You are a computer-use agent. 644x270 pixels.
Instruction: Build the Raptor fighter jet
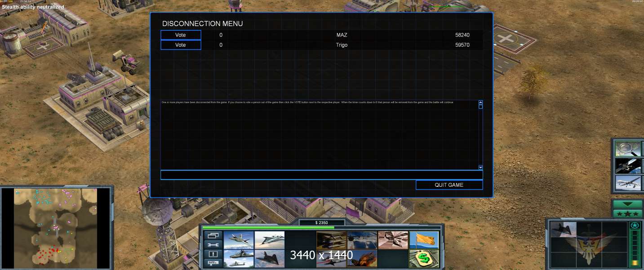click(x=239, y=240)
